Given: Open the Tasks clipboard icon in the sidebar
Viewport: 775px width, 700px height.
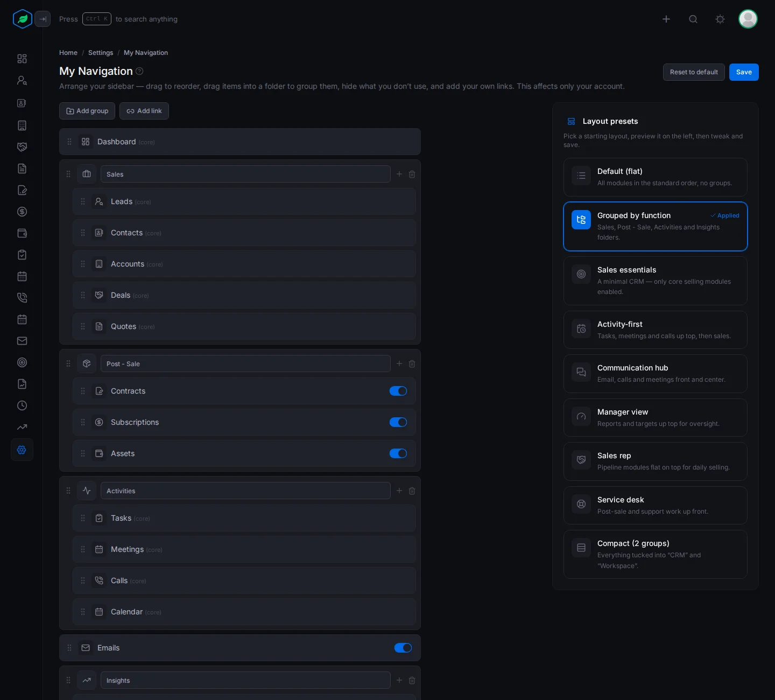Looking at the screenshot, I should [x=22, y=255].
